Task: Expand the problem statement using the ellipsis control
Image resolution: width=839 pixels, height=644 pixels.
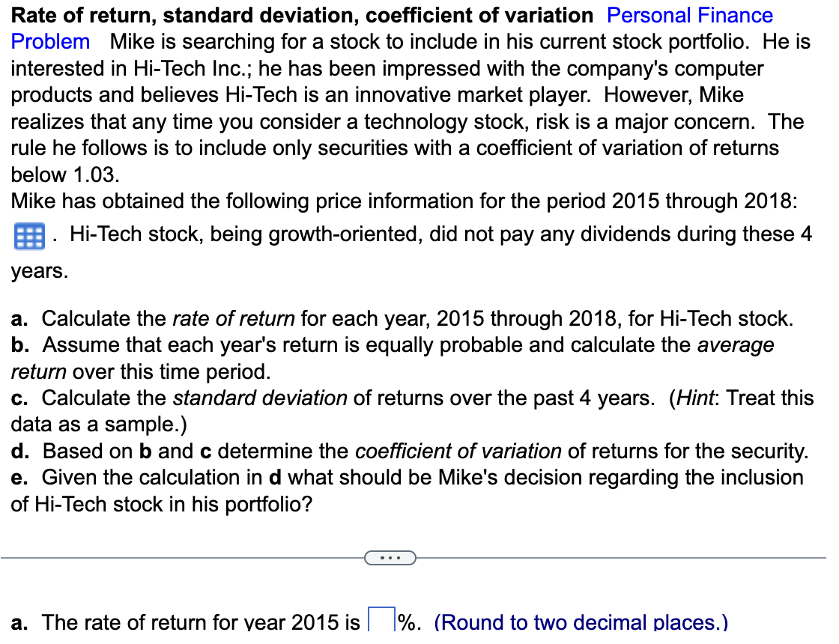Action: tap(390, 557)
